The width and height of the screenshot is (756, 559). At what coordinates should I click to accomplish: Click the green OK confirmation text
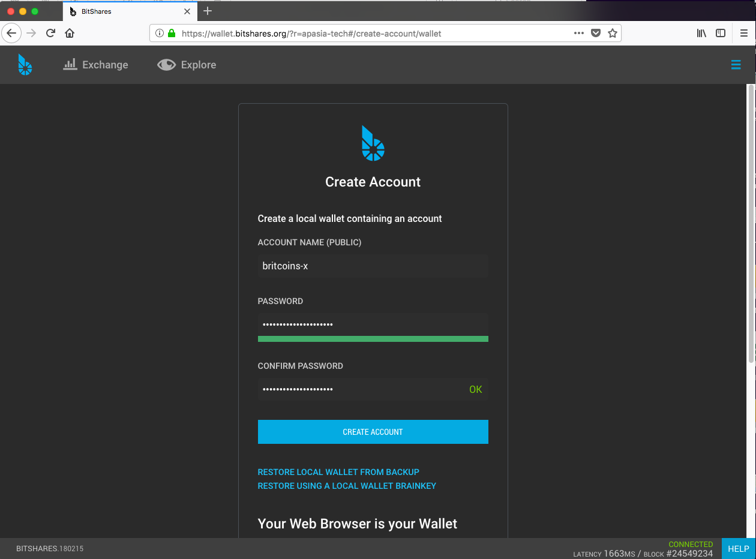(476, 389)
